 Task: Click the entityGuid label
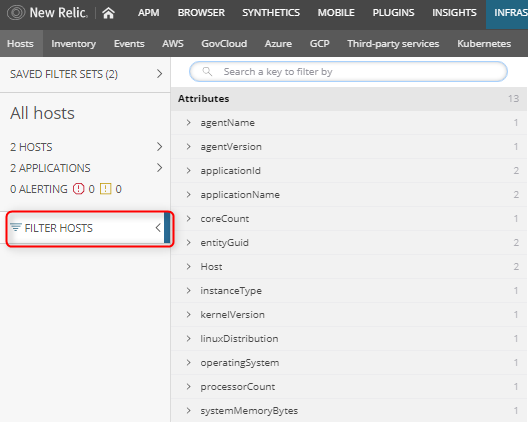(225, 242)
